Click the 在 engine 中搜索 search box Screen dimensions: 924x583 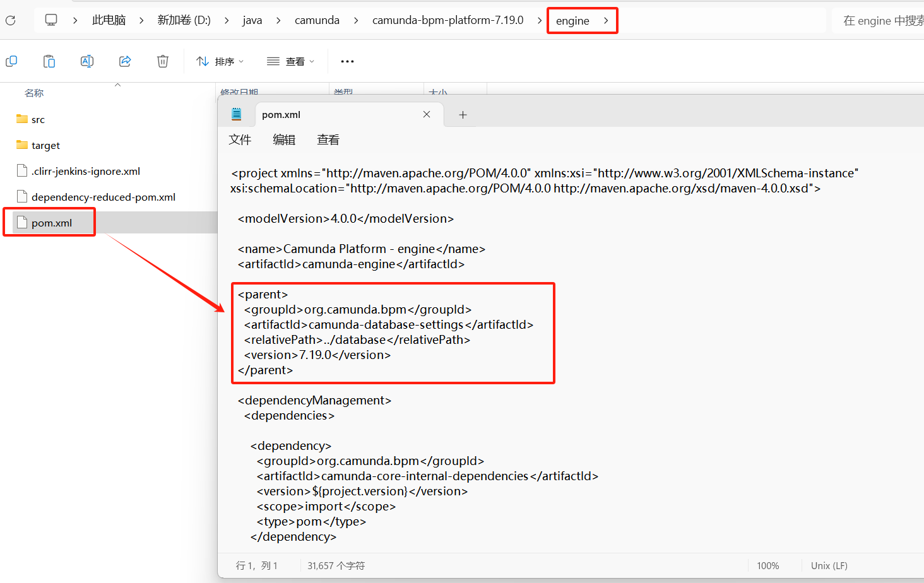878,21
